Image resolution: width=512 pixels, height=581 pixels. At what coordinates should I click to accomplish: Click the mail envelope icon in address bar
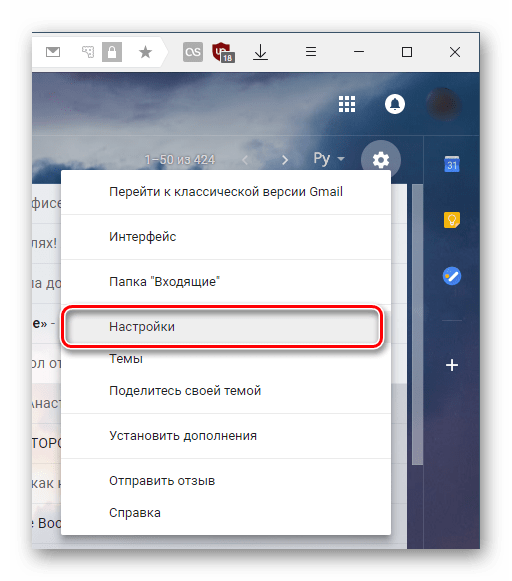point(53,52)
